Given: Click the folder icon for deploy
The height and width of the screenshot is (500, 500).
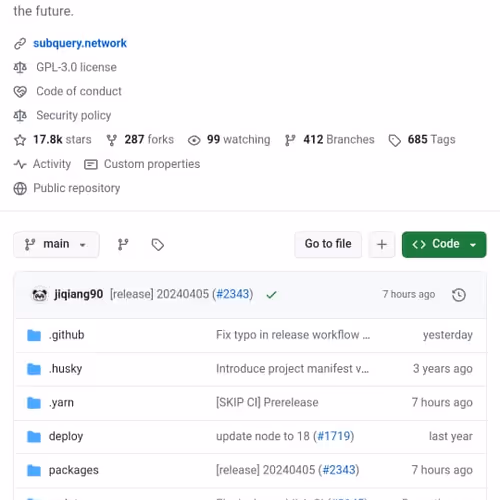Looking at the screenshot, I should (x=34, y=437).
